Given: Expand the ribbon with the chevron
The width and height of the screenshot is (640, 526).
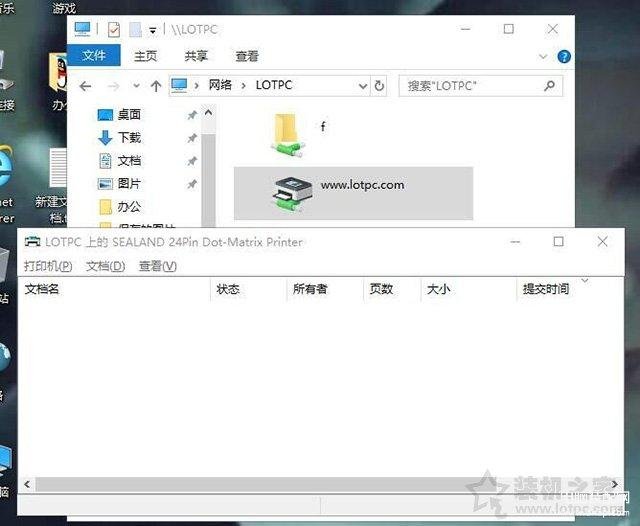Looking at the screenshot, I should (x=543, y=56).
